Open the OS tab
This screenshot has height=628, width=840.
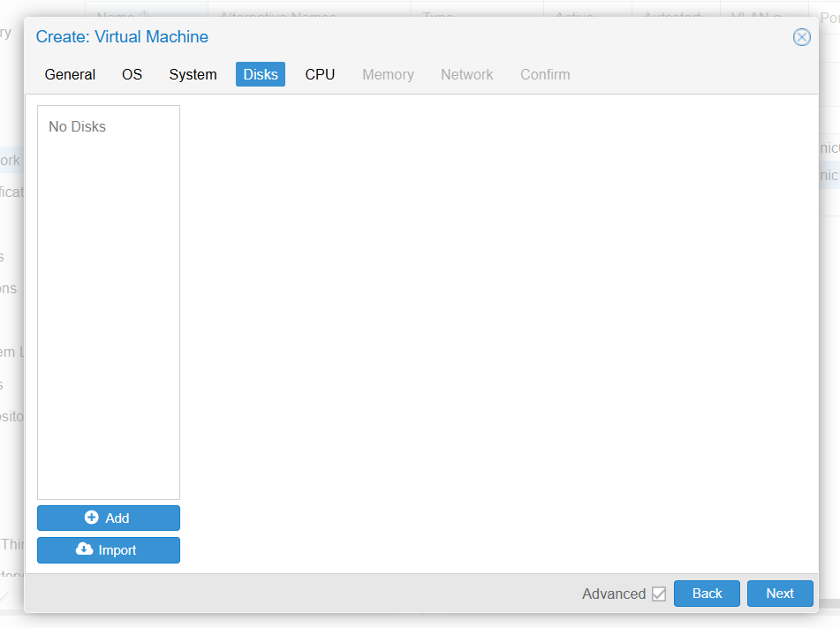click(132, 74)
